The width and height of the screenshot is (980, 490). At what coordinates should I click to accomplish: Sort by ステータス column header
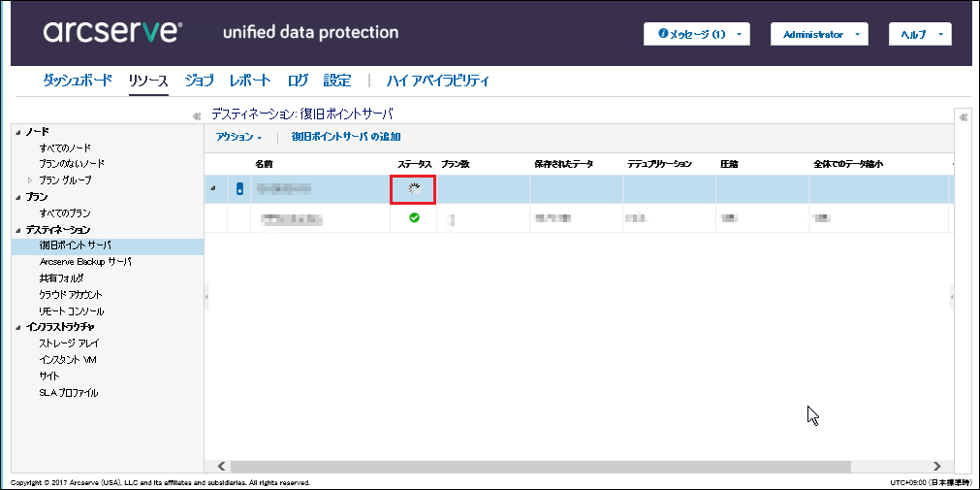[414, 164]
